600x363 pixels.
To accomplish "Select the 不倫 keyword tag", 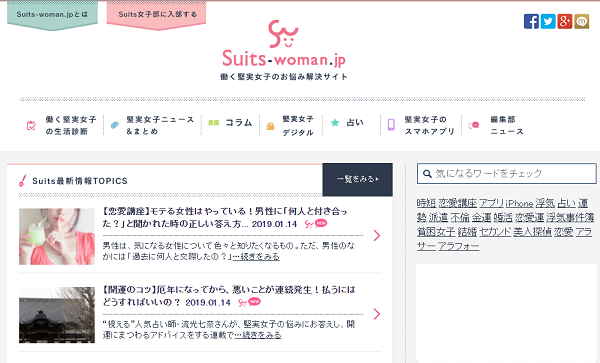I will (x=460, y=218).
